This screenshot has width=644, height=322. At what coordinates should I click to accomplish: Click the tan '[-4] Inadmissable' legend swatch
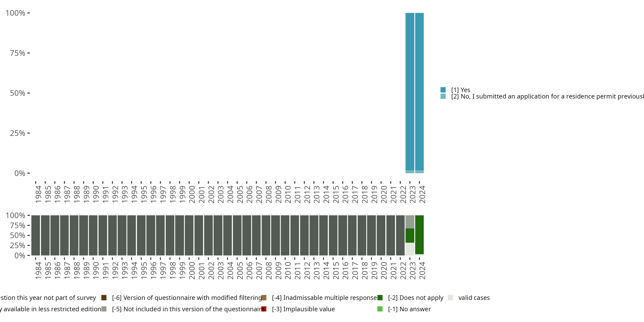(264, 298)
